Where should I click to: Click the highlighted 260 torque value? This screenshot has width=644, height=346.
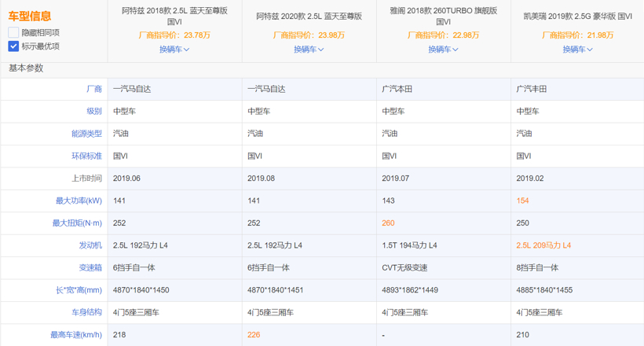(x=388, y=223)
